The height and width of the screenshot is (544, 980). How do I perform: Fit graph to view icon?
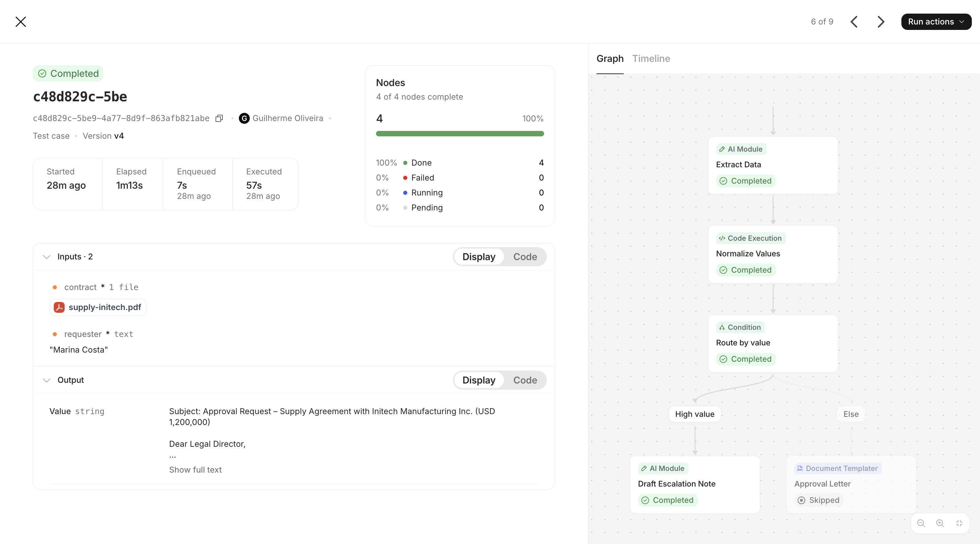[x=959, y=523]
